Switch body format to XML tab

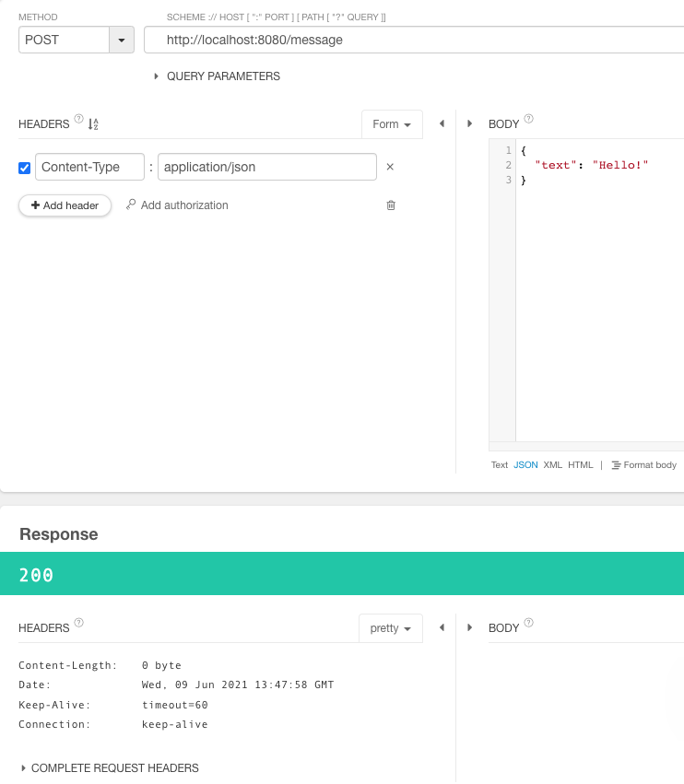point(552,464)
